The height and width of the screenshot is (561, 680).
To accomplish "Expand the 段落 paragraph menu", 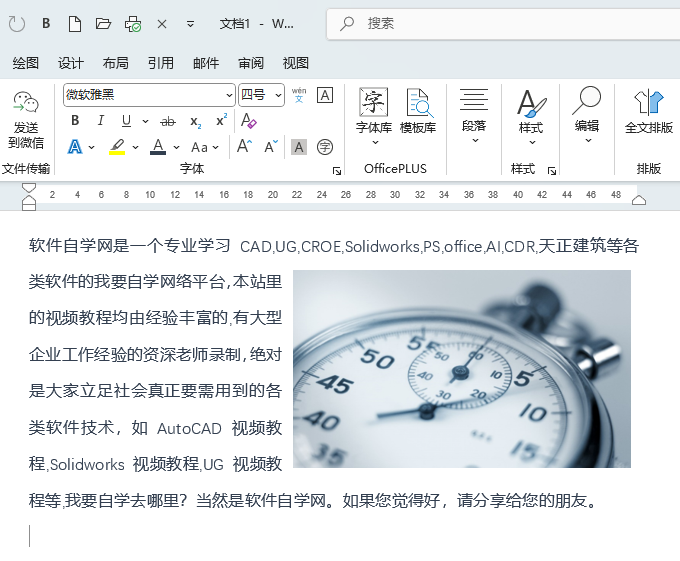I will point(474,115).
